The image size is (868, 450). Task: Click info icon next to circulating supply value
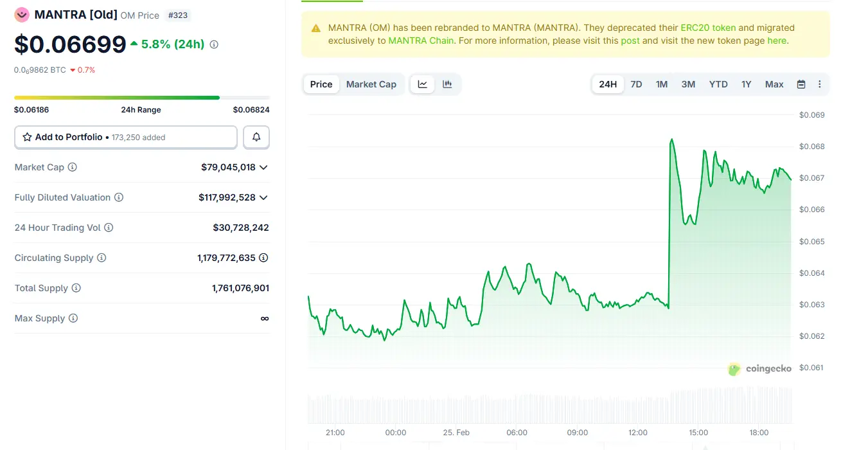pos(263,258)
